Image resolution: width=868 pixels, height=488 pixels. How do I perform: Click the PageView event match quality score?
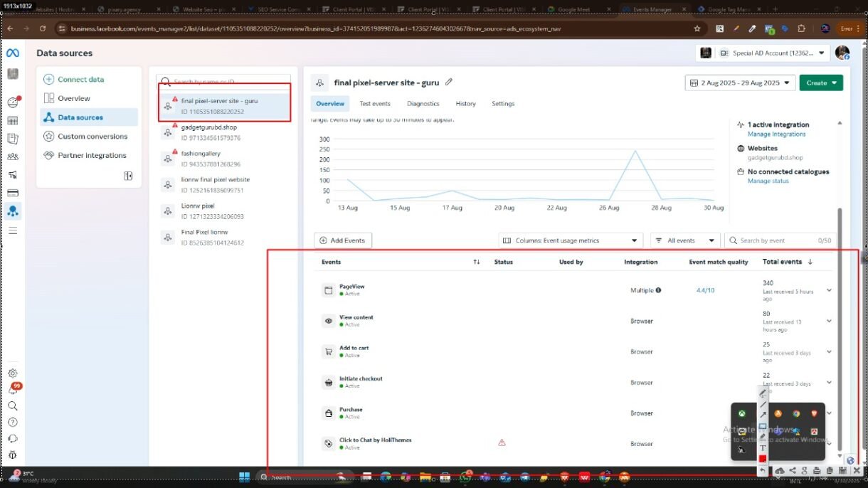(705, 290)
